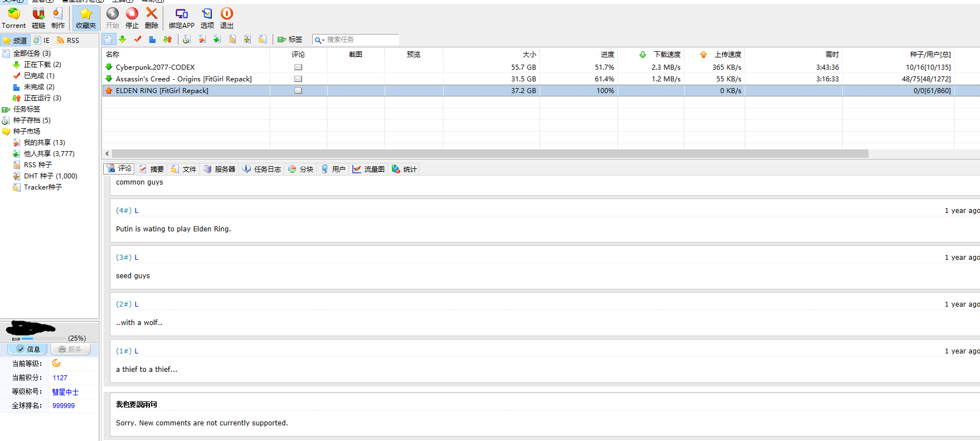Switch to 摘要 summary tab

(152, 169)
